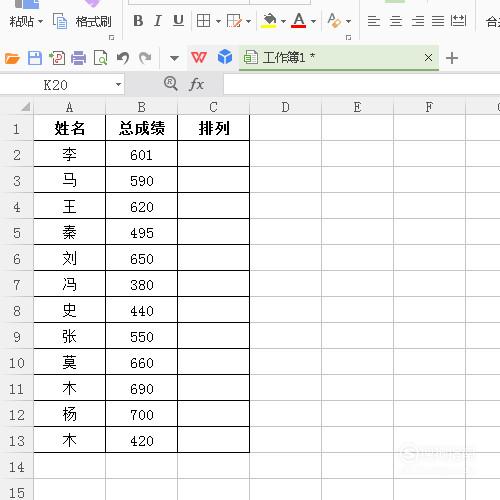Justify text alignment

click(x=438, y=21)
